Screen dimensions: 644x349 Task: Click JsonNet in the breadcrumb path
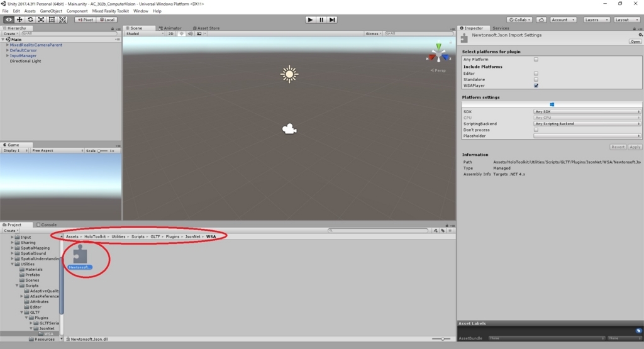coord(192,236)
